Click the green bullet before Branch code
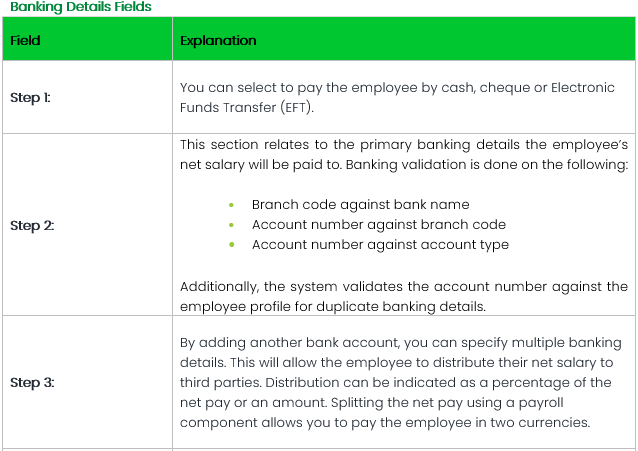Viewport: 638px width, 451px height. (x=231, y=205)
